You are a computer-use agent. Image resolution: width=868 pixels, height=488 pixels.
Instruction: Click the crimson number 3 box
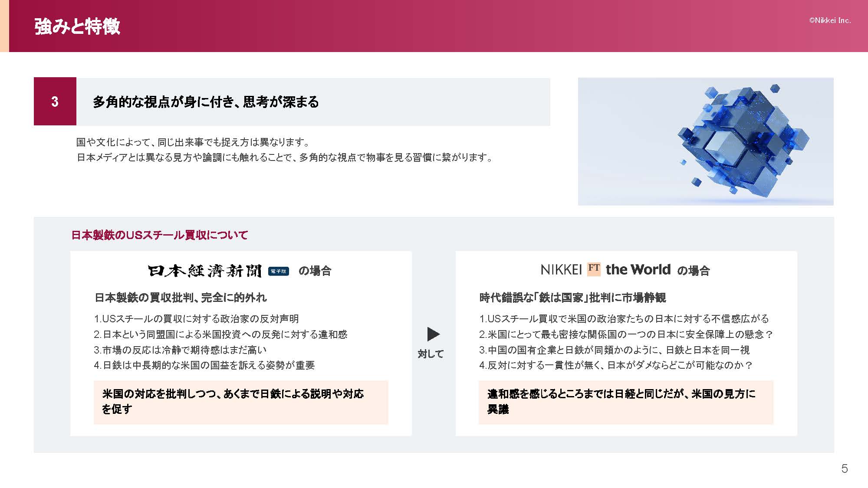(55, 102)
